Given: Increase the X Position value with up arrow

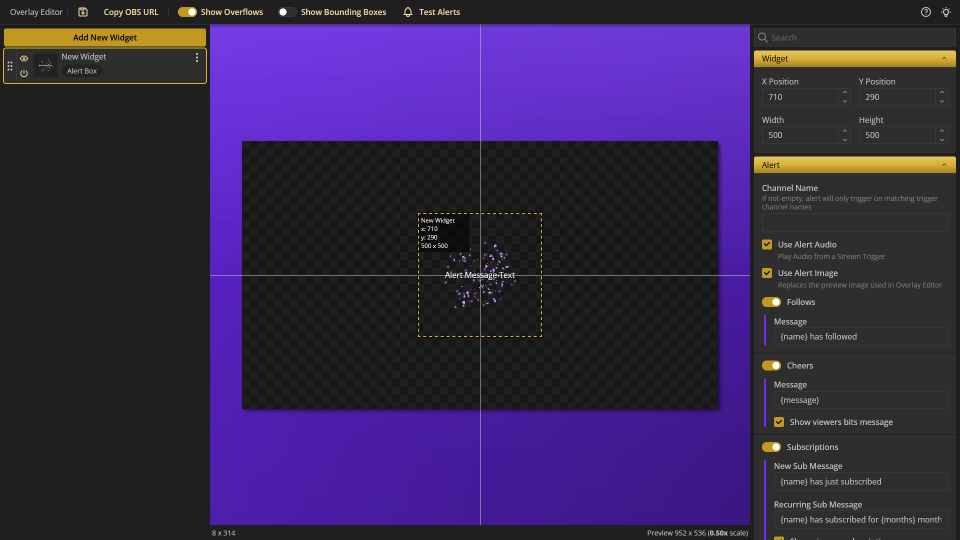Looking at the screenshot, I should coord(844,93).
